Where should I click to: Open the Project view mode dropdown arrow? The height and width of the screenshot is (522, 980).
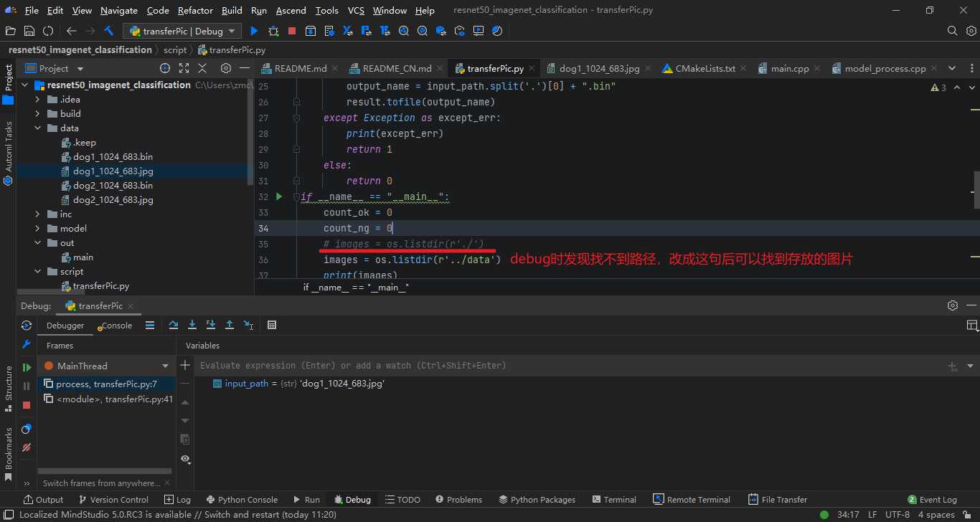click(80, 69)
